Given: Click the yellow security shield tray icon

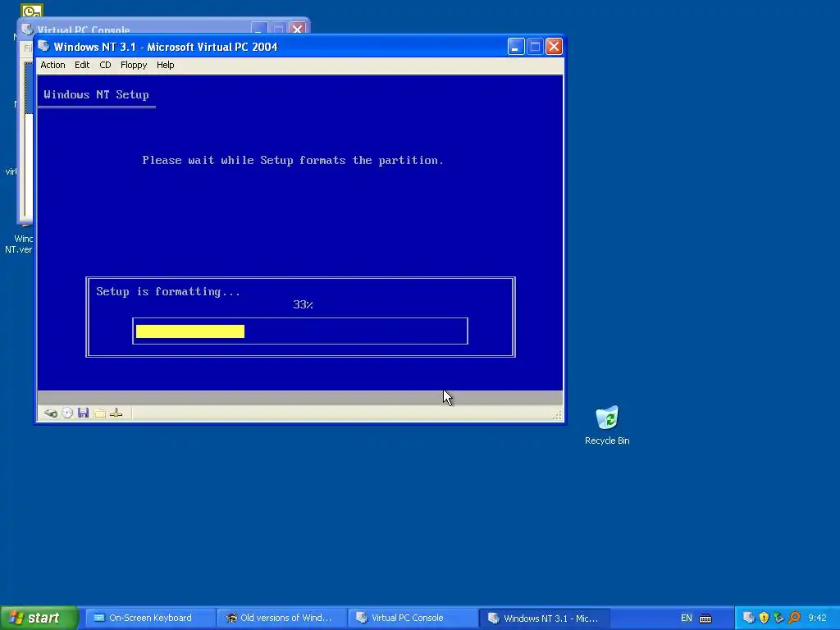Looking at the screenshot, I should [764, 618].
